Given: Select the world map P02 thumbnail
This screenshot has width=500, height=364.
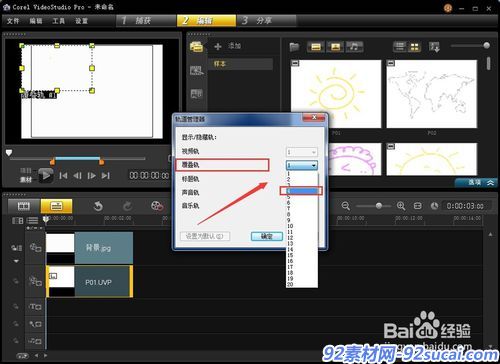Looking at the screenshot, I should [x=432, y=94].
